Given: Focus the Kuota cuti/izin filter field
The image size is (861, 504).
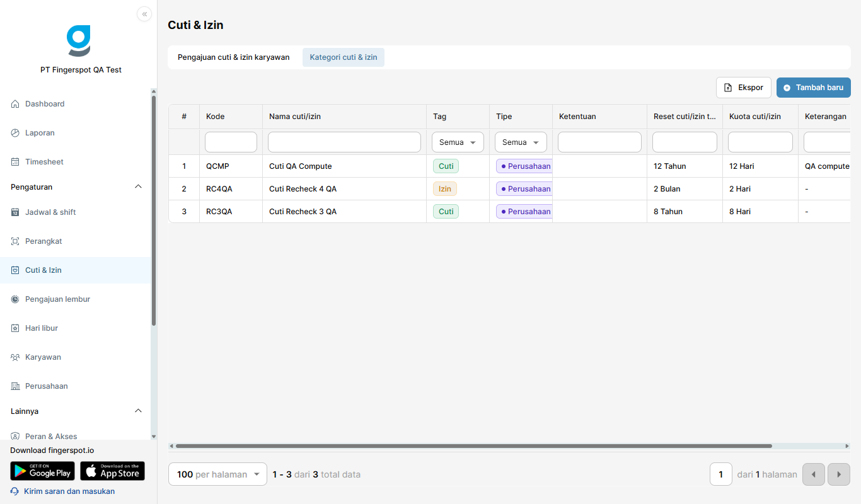Looking at the screenshot, I should coord(760,142).
